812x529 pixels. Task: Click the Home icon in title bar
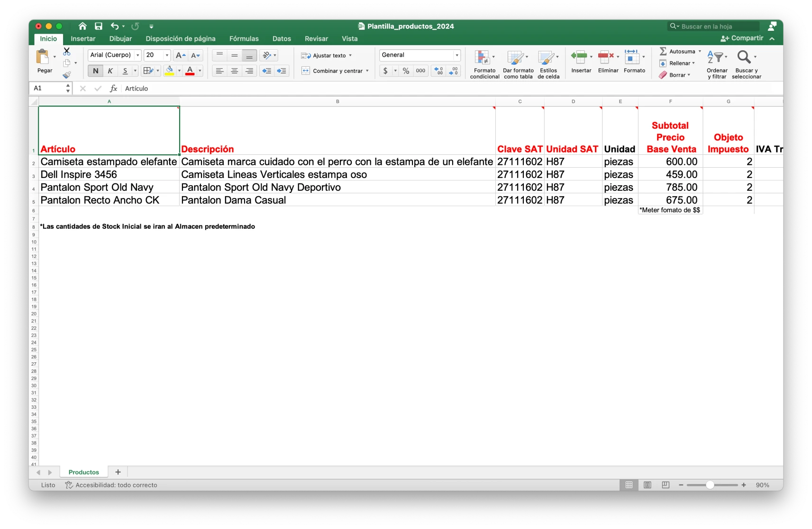click(82, 26)
